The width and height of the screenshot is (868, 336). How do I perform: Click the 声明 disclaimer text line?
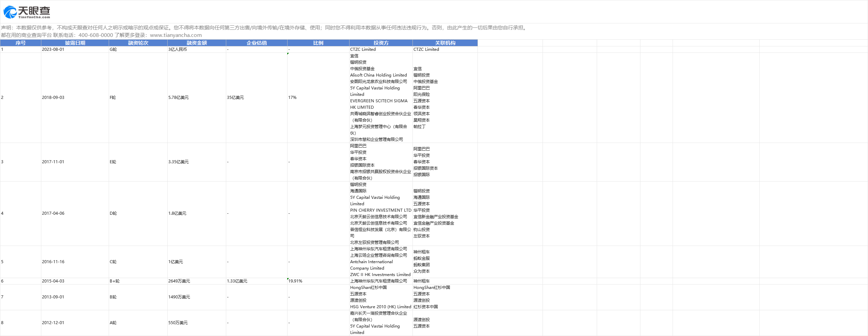click(x=264, y=28)
